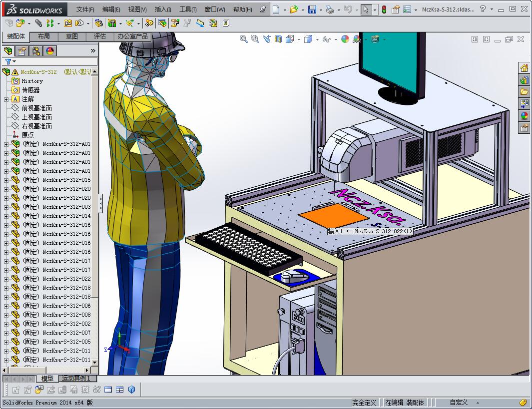This screenshot has height=409, width=532.
Task: Switch to the 办公室产品 Office Products tab
Action: click(x=133, y=36)
